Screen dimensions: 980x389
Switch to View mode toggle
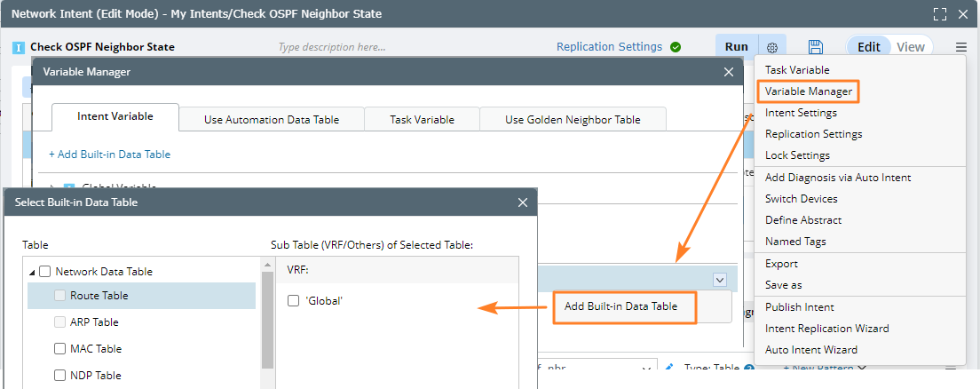(910, 47)
